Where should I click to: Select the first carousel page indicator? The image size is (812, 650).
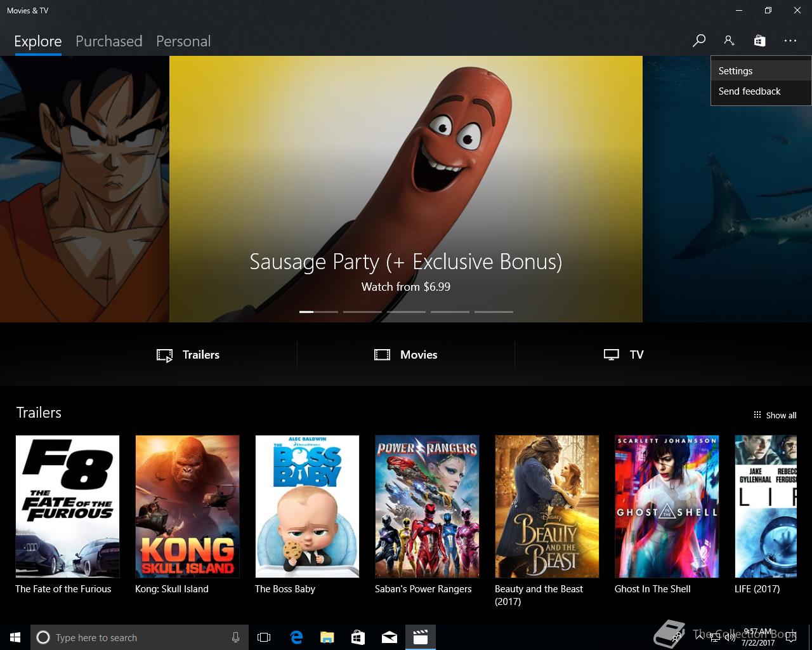(318, 312)
